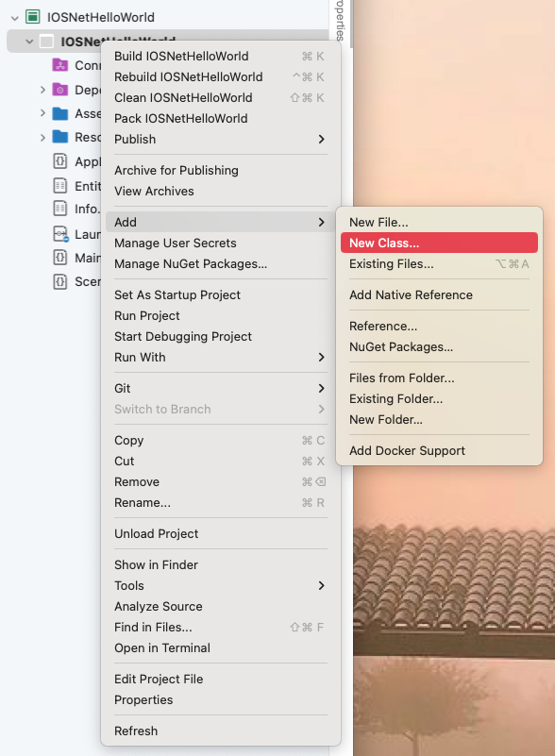Click Add Docker Support
Screen dimensions: 555x756
408,451
